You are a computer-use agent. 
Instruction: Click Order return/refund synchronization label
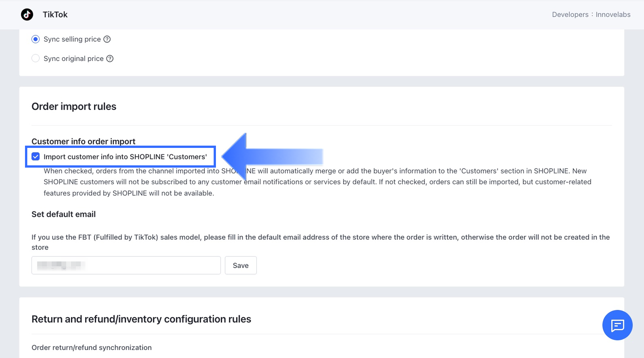[92, 348]
